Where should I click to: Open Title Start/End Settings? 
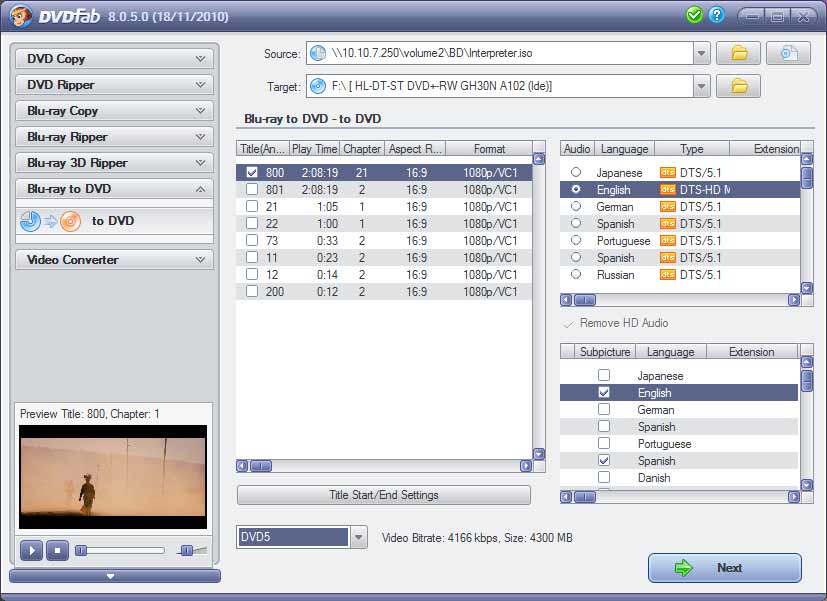(384, 495)
